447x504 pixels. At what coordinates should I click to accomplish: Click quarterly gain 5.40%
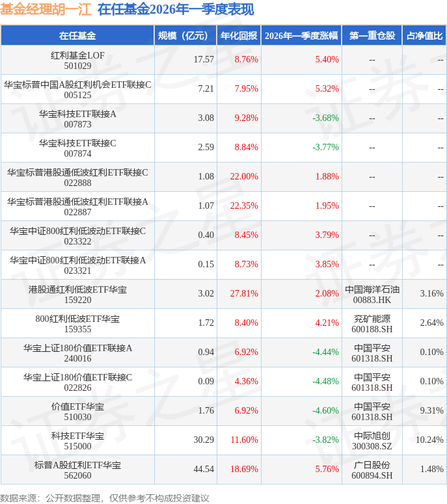pyautogui.click(x=327, y=59)
